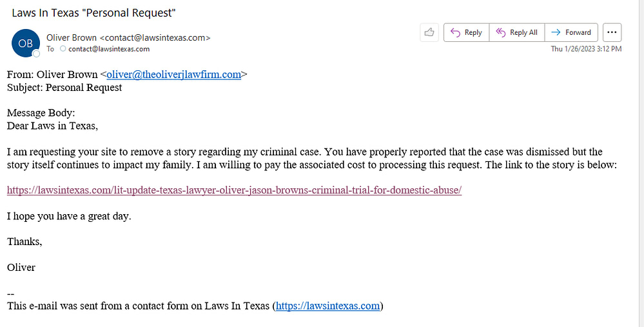The width and height of the screenshot is (644, 327).
Task: Click the presence status circle on avatar
Action: pyautogui.click(x=36, y=54)
